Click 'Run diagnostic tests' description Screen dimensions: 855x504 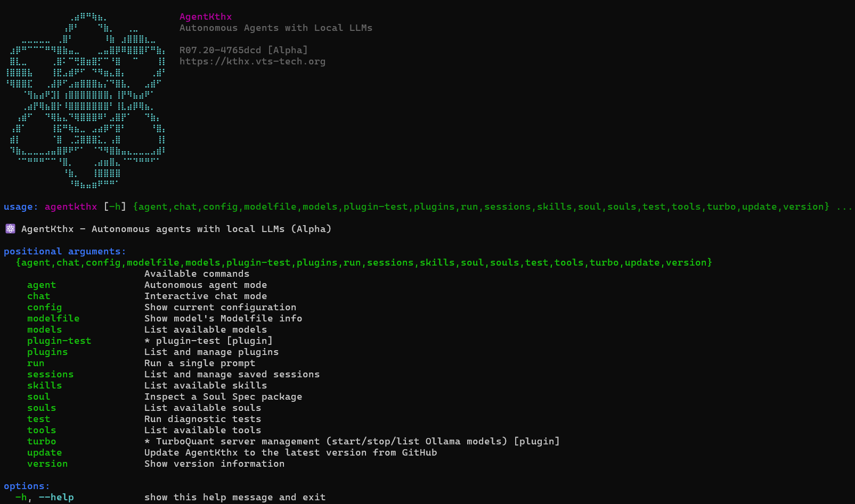202,419
